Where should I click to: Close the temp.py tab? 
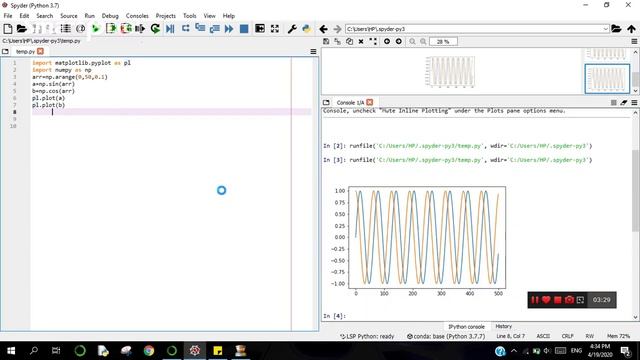click(x=40, y=51)
